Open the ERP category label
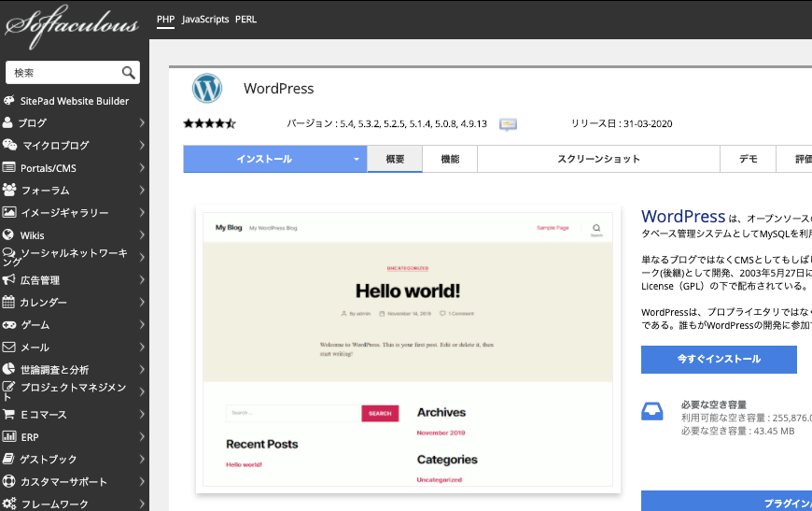The image size is (812, 511). click(30, 437)
